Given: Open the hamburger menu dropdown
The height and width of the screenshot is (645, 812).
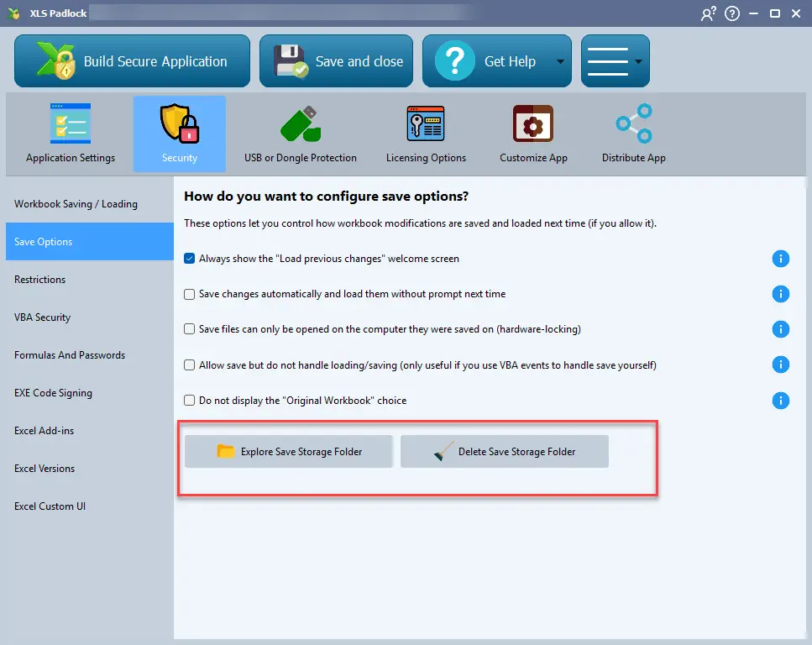Looking at the screenshot, I should [x=615, y=61].
